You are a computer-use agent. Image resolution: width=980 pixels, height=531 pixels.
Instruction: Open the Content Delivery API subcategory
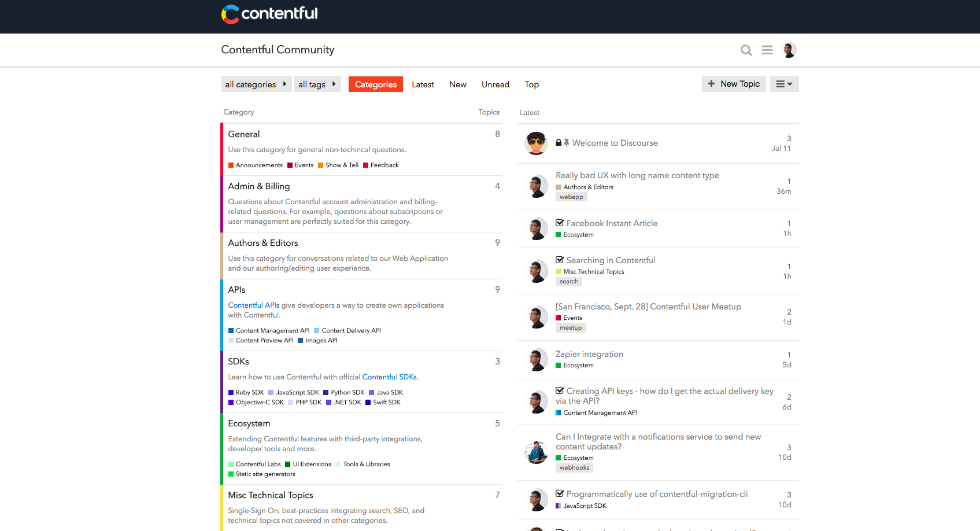click(x=347, y=331)
